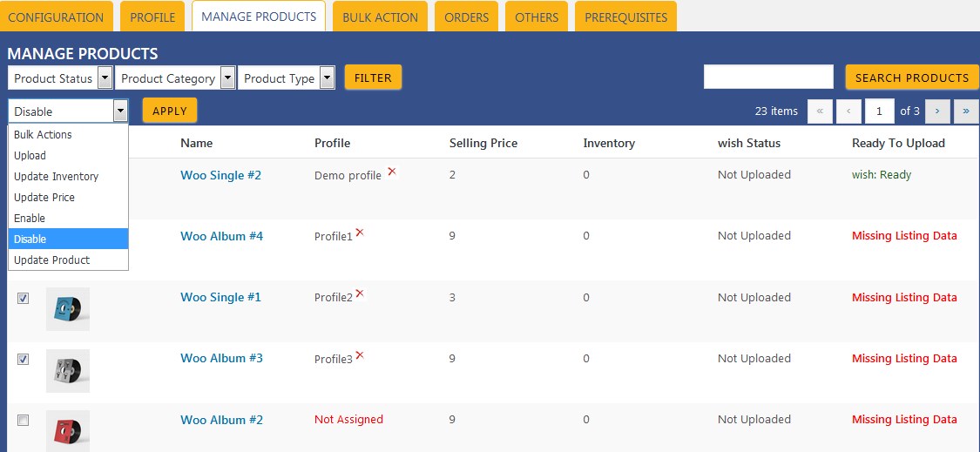
Task: Open the Woo Album #3 product link
Action: (222, 358)
